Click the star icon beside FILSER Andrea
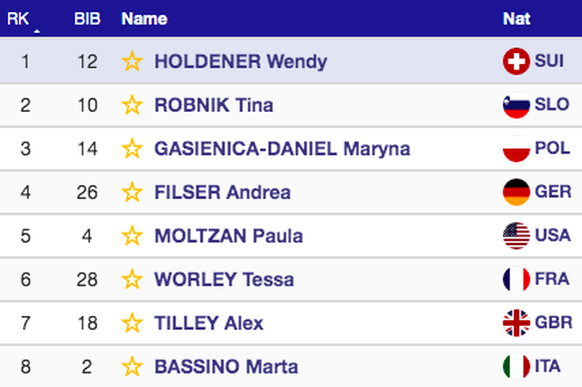Viewport: 582px width, 387px height. (132, 192)
